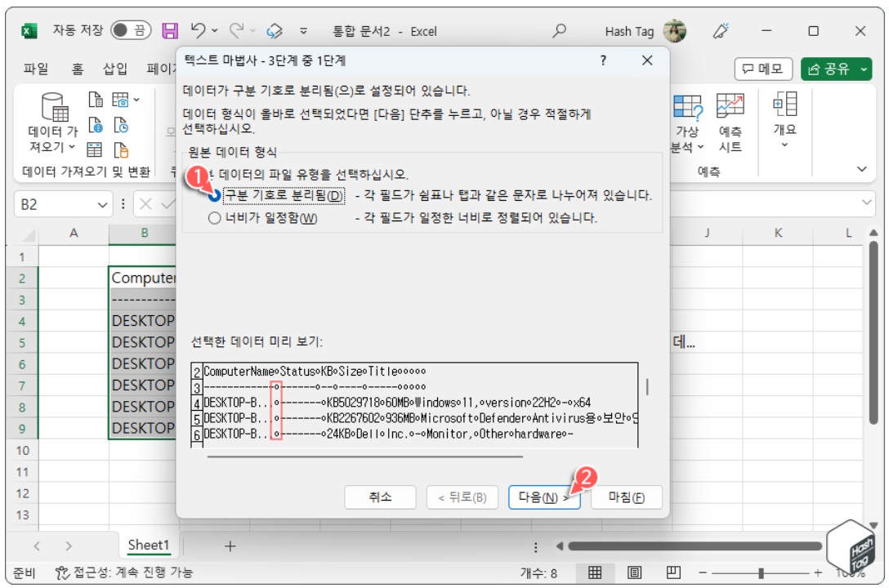This screenshot has width=889, height=588.
Task: Close the 텍스트 마법사 dialog
Action: (x=647, y=60)
